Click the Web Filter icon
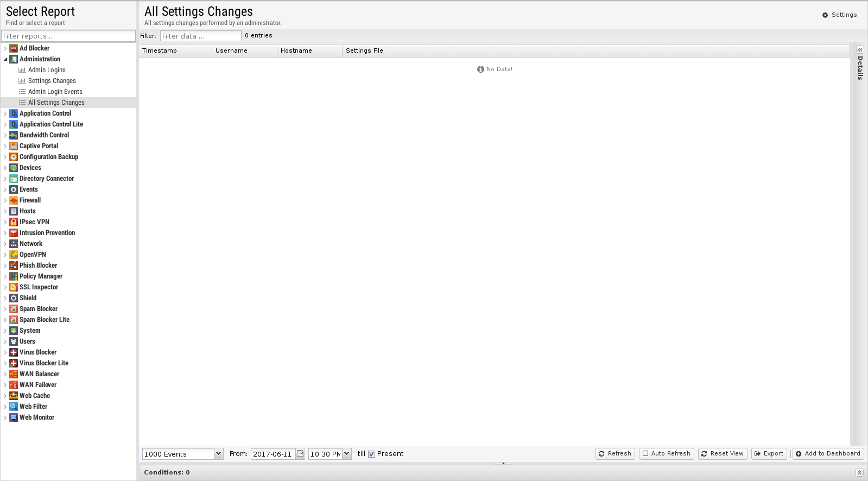The image size is (868, 481). click(x=14, y=407)
